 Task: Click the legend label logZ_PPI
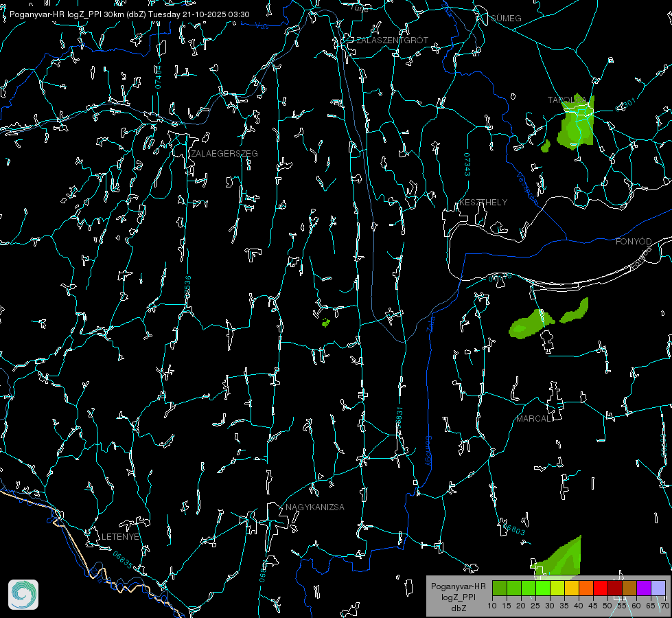[x=458, y=597]
